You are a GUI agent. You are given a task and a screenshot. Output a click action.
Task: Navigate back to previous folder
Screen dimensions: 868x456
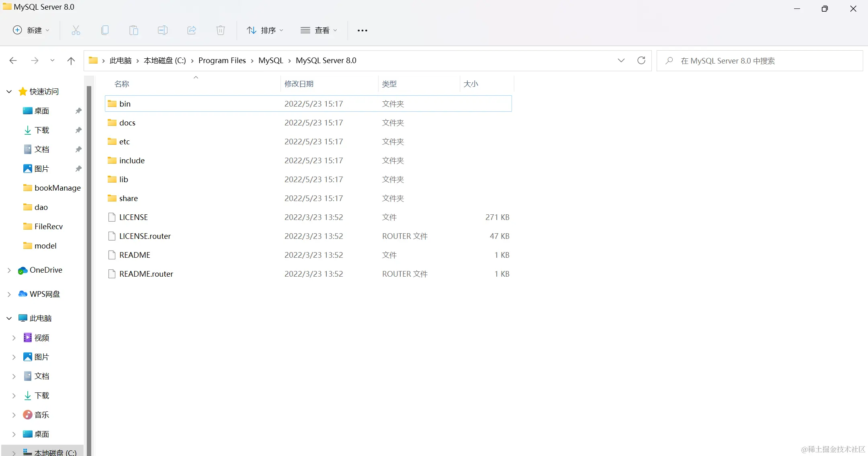[13, 61]
